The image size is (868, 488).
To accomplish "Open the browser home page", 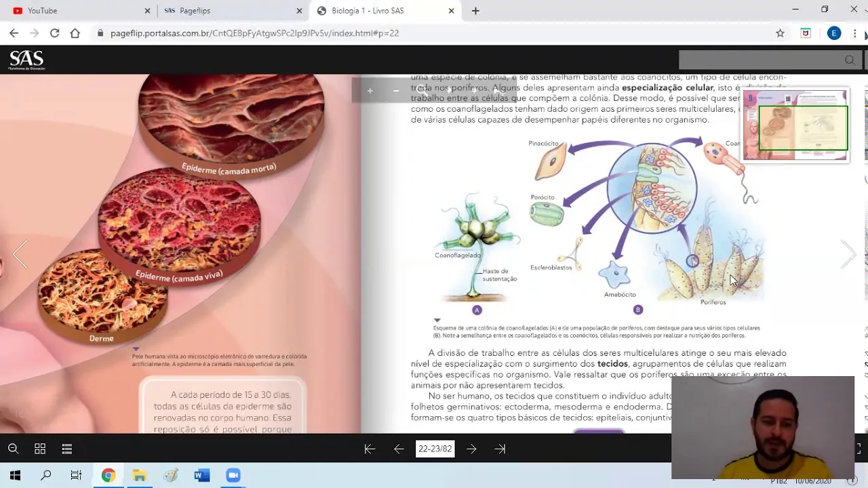I will click(x=75, y=33).
